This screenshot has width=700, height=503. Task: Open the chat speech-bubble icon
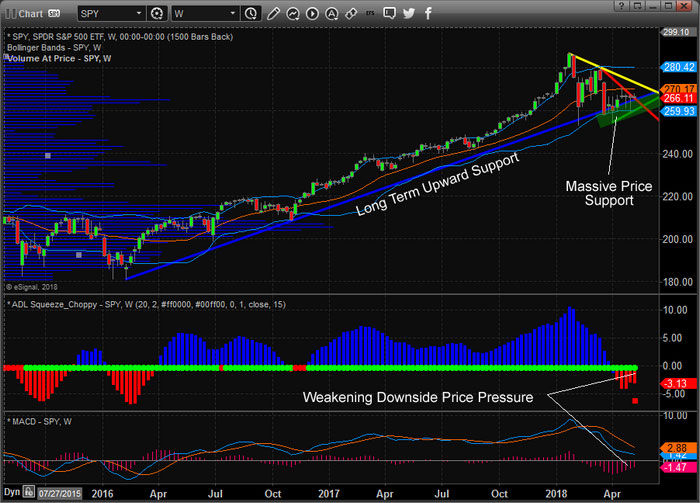pyautogui.click(x=390, y=13)
